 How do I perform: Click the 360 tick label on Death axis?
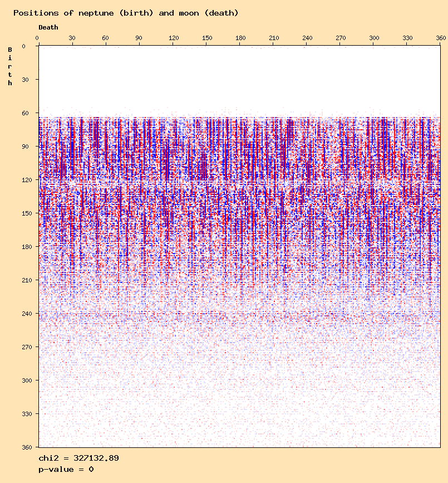[441, 38]
